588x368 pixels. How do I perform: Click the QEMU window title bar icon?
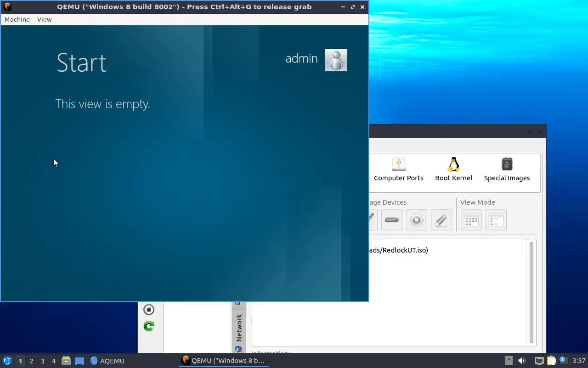pyautogui.click(x=7, y=7)
